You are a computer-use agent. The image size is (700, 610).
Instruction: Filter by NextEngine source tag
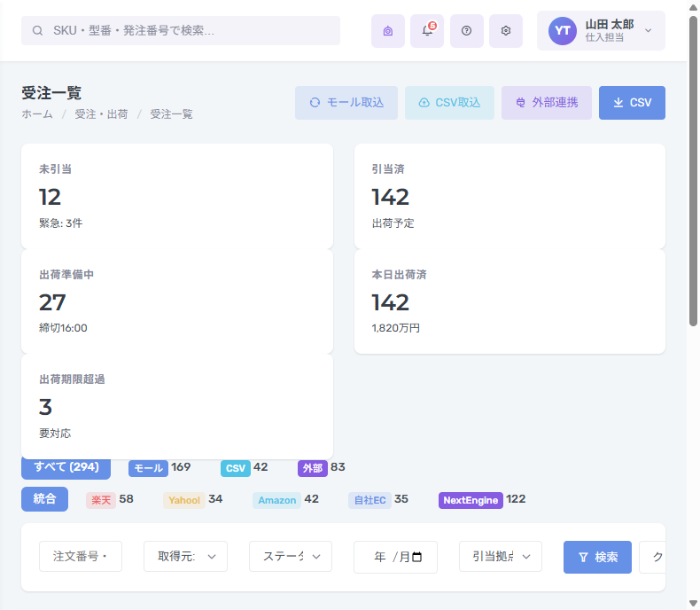coord(471,500)
